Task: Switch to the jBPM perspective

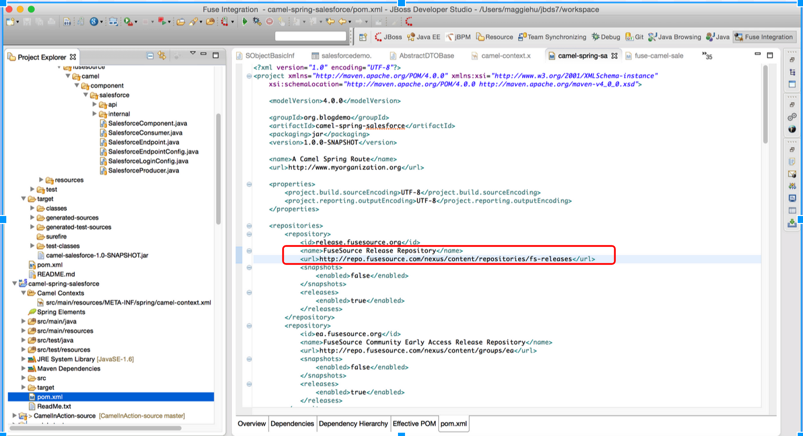Action: click(x=458, y=37)
